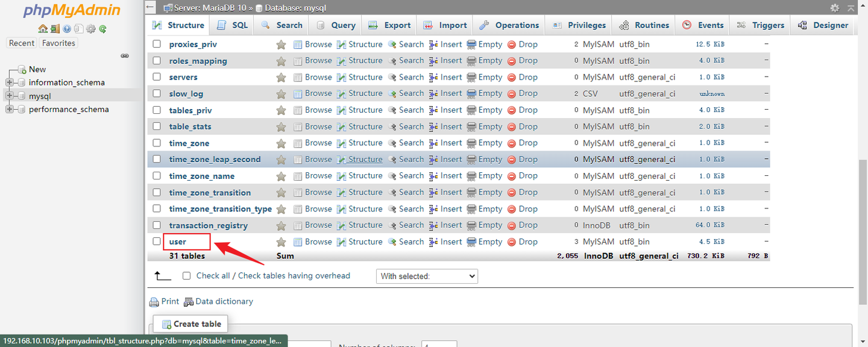Click the home icon in navigation panel
Screen dimensions: 868x347
(x=42, y=28)
